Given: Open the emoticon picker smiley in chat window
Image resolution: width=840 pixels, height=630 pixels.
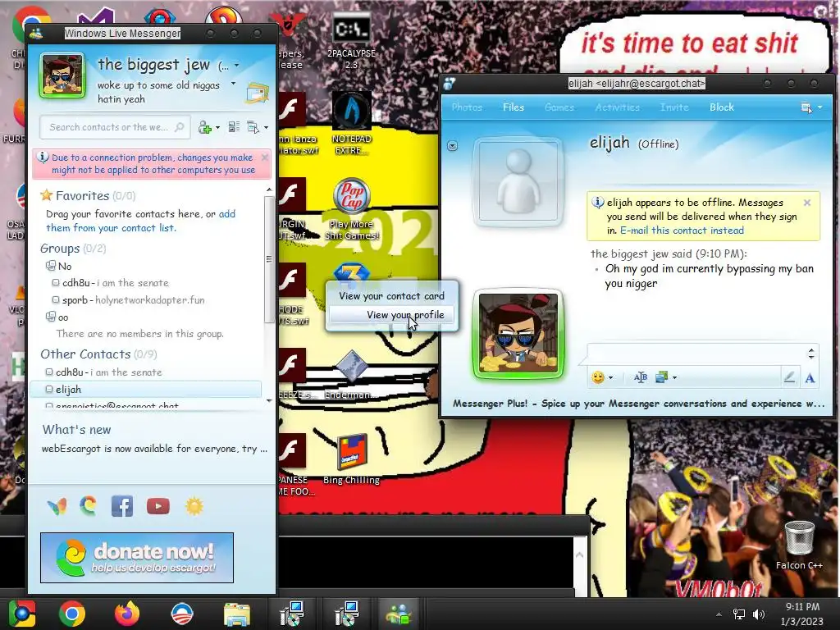Looking at the screenshot, I should (598, 377).
